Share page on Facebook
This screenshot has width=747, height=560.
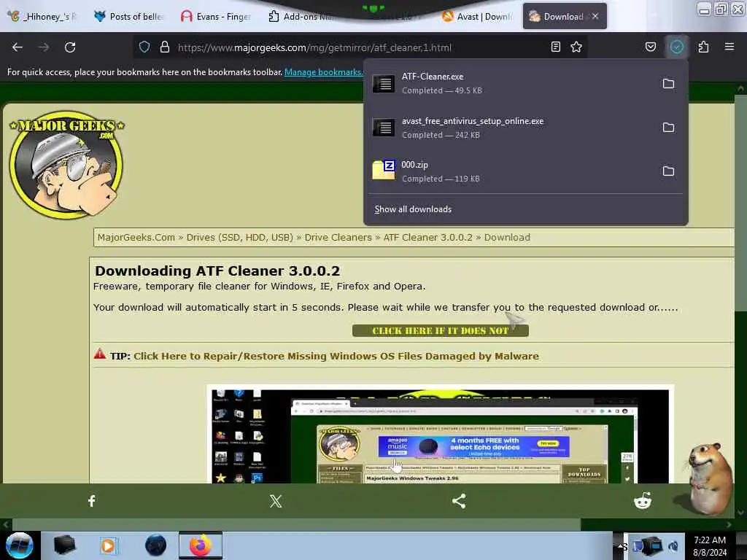[92, 501]
